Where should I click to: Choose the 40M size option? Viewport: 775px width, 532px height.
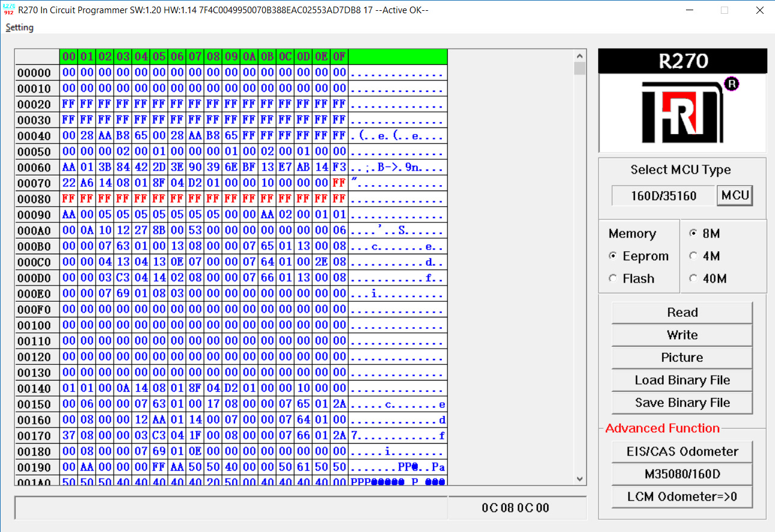[x=708, y=279]
